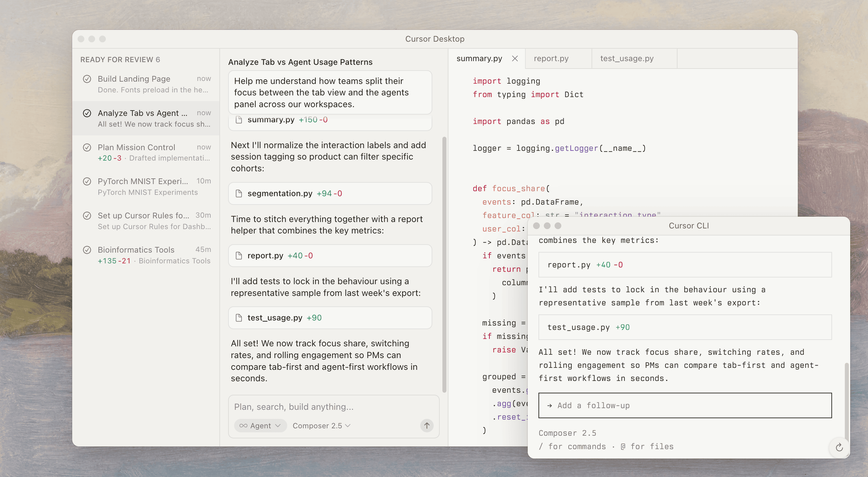The image size is (868, 477).
Task: Click the Analyze Tab vs Agent Usage Patterns title
Action: click(300, 62)
